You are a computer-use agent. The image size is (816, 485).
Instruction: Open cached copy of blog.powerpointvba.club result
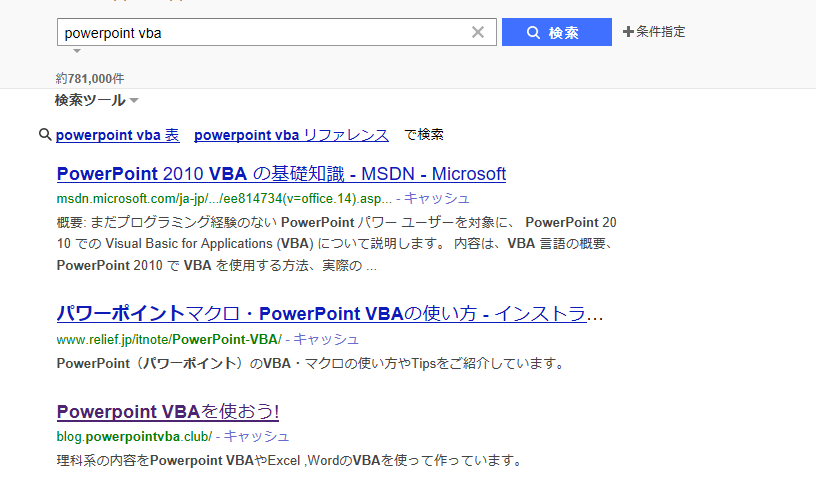pyautogui.click(x=256, y=436)
